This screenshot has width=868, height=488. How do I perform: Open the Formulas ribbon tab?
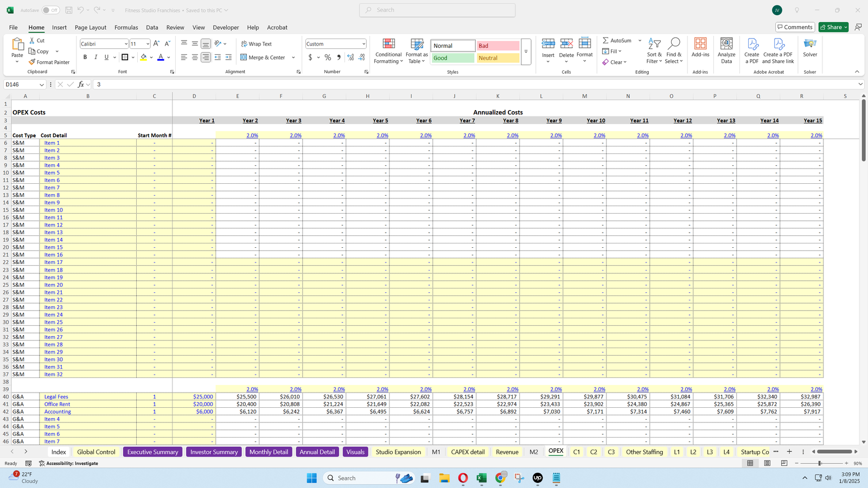(x=126, y=28)
